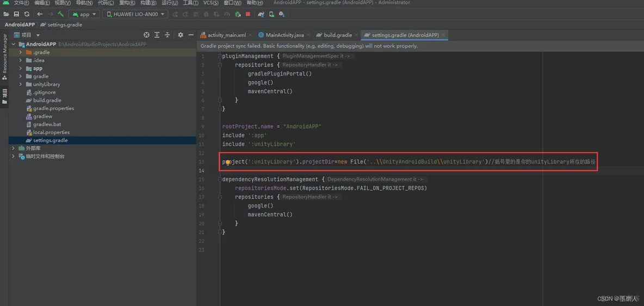
Task: Select gradlew file in tree
Action: coord(43,116)
